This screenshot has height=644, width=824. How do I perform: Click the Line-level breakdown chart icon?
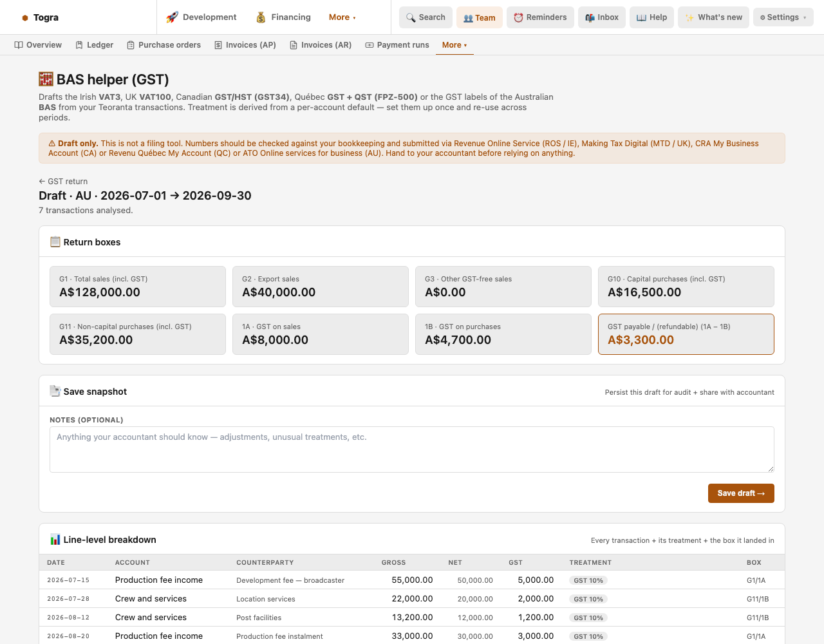coord(55,540)
